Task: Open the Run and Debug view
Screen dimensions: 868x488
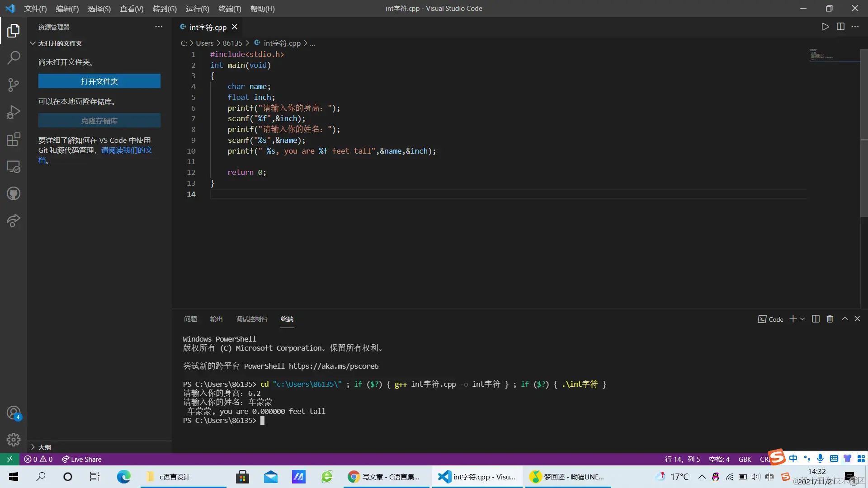Action: [14, 112]
